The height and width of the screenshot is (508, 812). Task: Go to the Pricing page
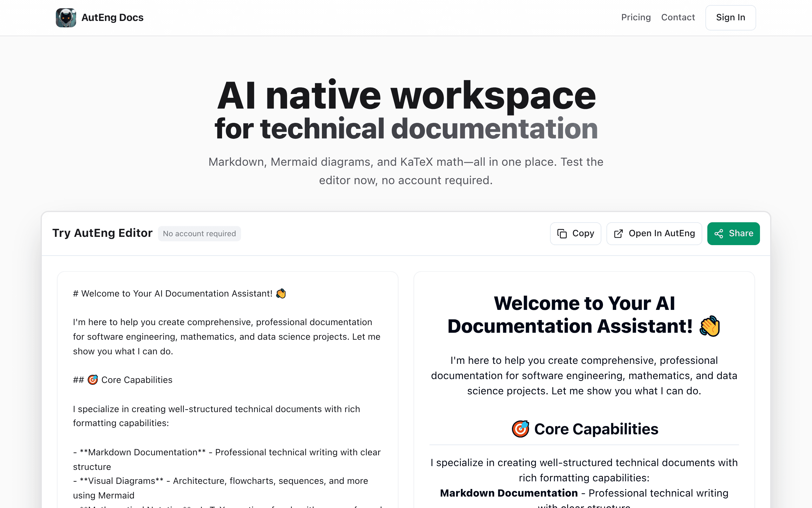636,17
